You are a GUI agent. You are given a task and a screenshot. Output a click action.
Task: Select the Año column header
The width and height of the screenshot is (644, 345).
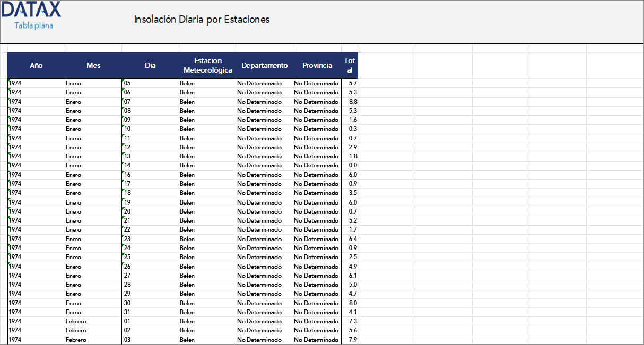click(36, 65)
